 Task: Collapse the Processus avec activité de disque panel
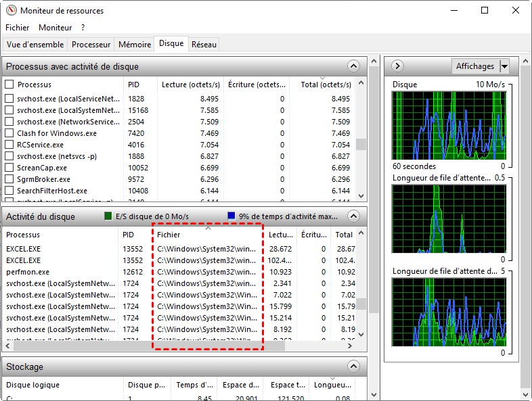tap(353, 66)
